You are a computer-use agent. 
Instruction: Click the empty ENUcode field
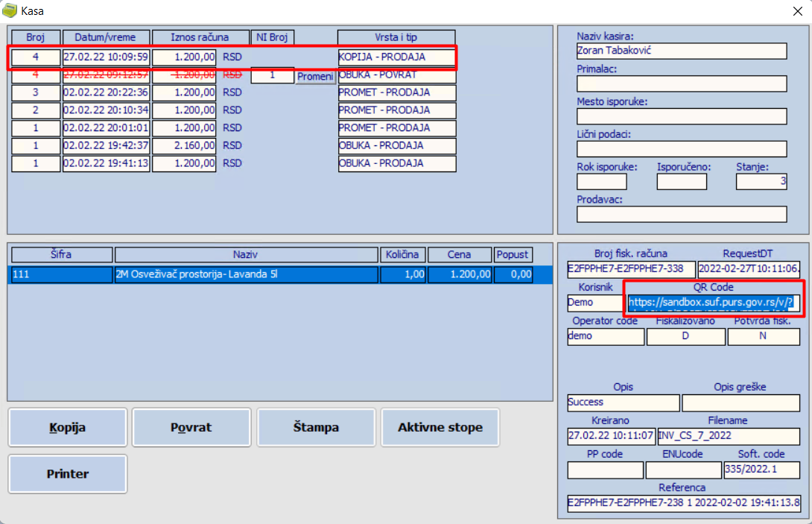pos(683,470)
